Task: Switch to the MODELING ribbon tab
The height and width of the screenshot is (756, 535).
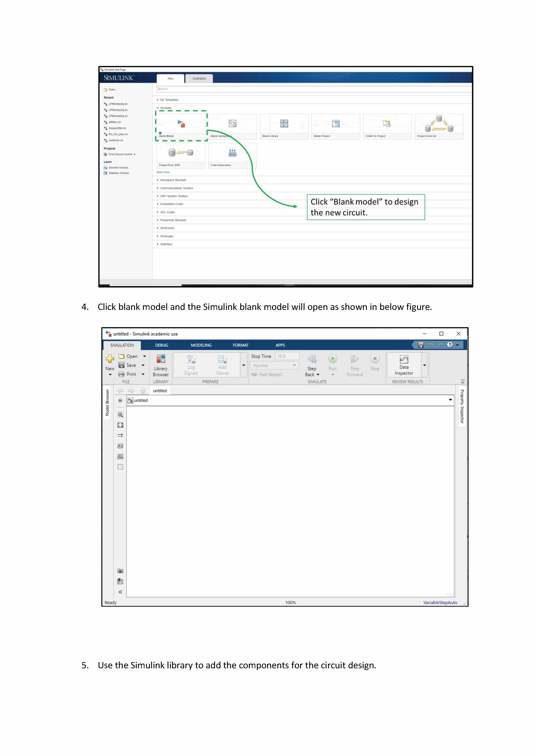Action: (x=201, y=345)
